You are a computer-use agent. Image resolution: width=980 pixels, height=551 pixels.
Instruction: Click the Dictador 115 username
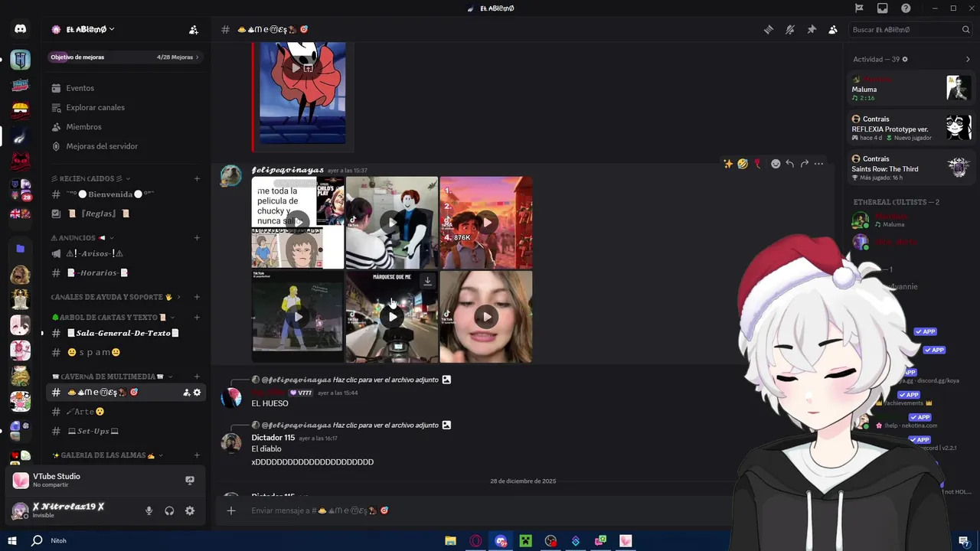point(273,438)
